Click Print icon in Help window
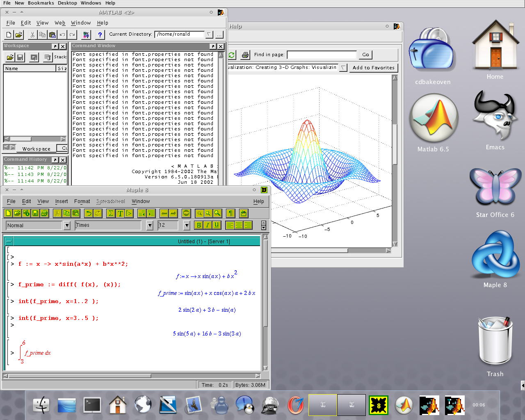The width and height of the screenshot is (525, 420). (x=245, y=55)
